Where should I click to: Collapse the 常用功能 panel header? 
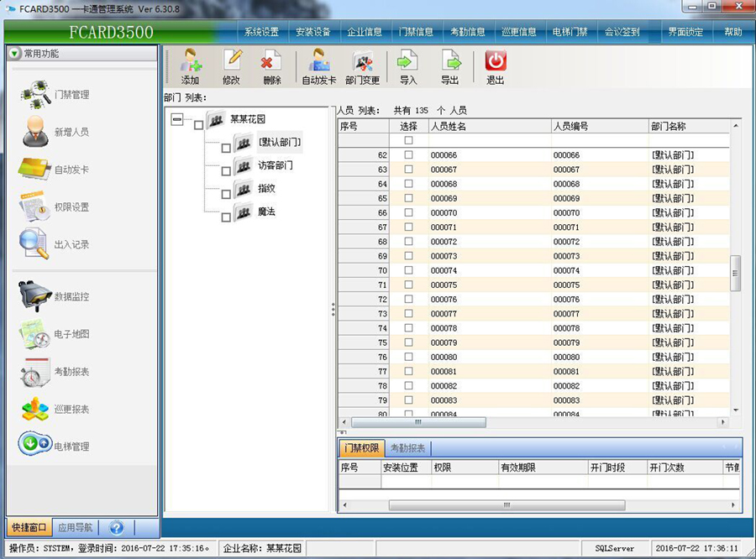pyautogui.click(x=14, y=54)
